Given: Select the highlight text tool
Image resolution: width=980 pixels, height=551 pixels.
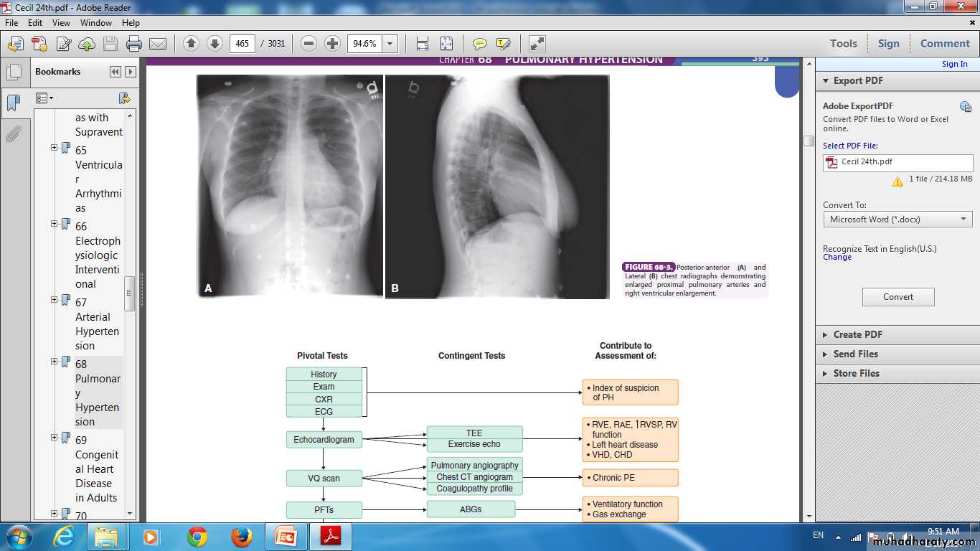Looking at the screenshot, I should [503, 44].
